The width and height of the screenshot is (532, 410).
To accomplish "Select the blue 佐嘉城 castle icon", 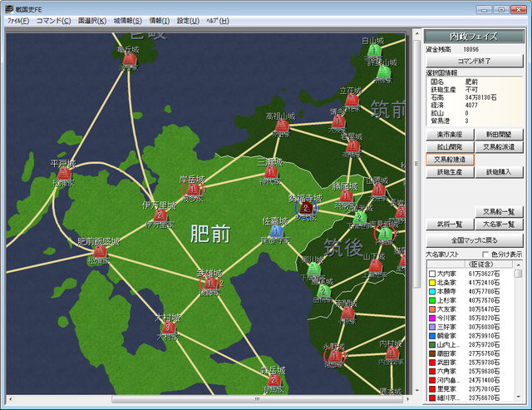I will [x=276, y=231].
